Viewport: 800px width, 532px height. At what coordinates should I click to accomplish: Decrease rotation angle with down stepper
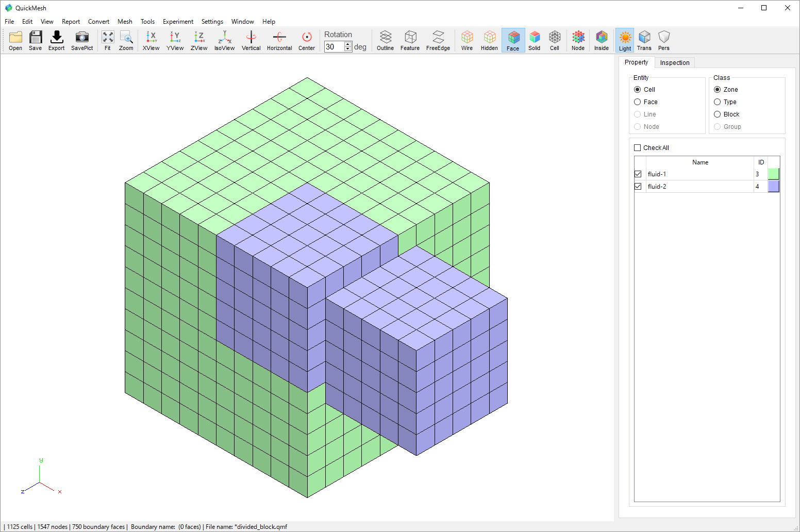point(348,49)
